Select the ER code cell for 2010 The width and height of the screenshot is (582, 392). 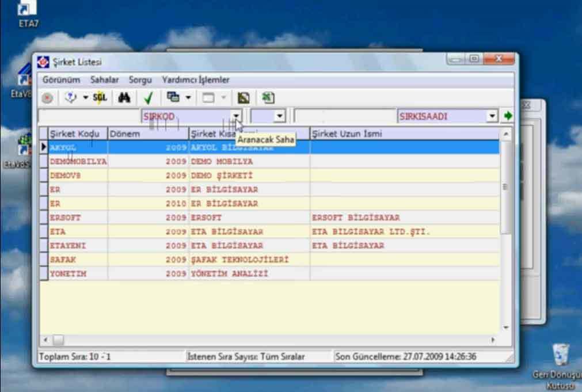pos(78,204)
